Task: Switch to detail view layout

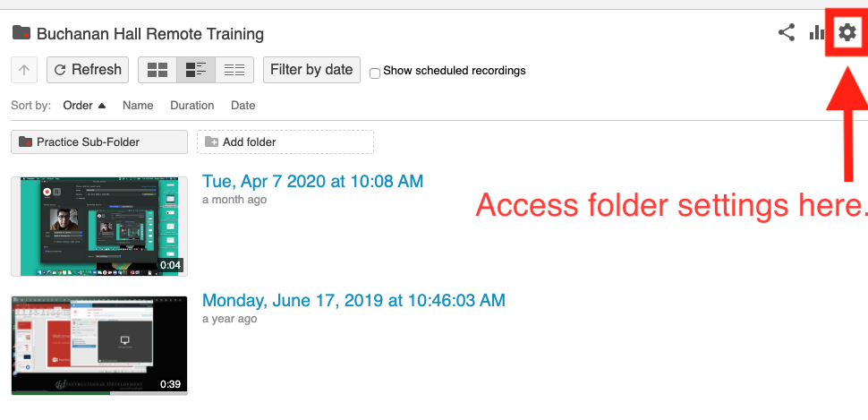Action: pos(196,70)
